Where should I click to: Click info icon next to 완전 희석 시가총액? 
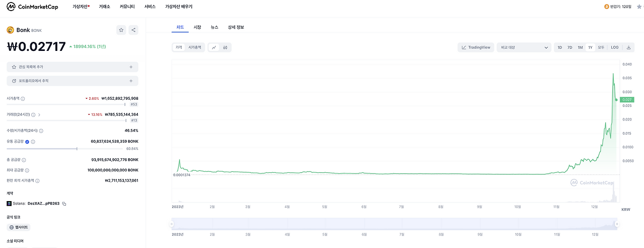(x=37, y=180)
